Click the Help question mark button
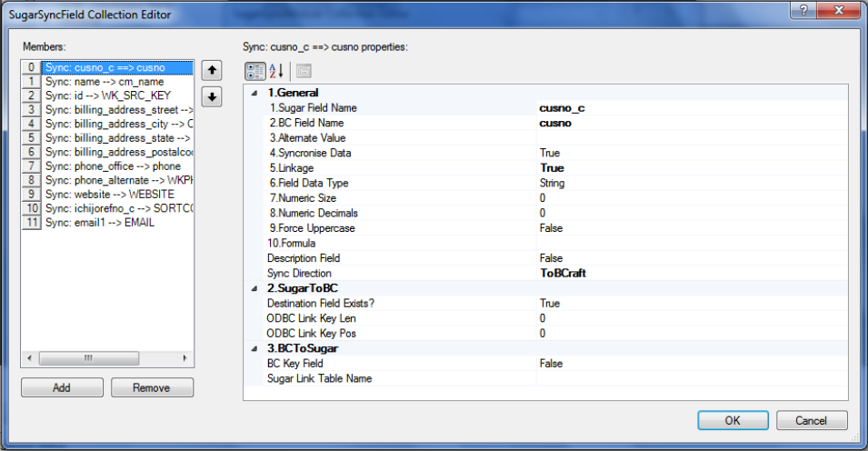 point(803,10)
